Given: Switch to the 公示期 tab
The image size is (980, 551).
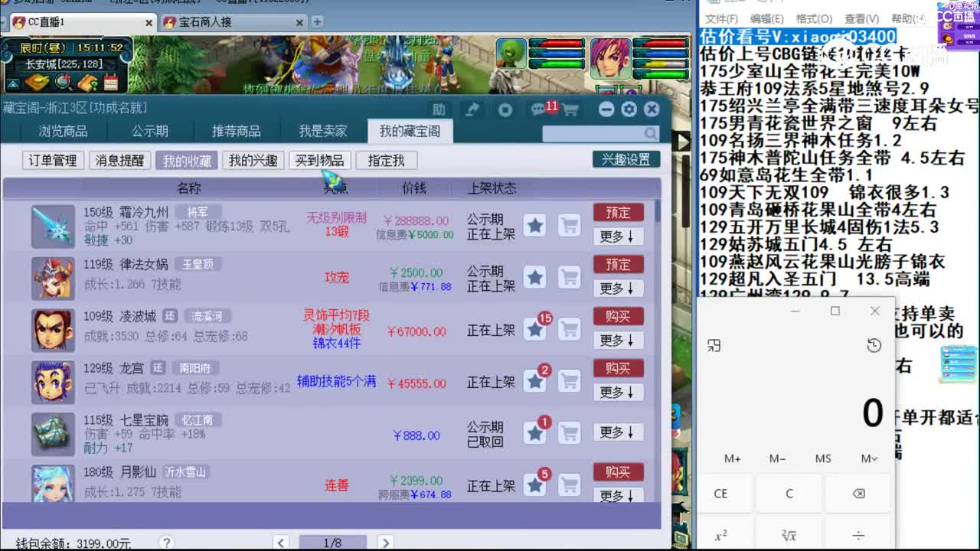Looking at the screenshot, I should [x=150, y=131].
